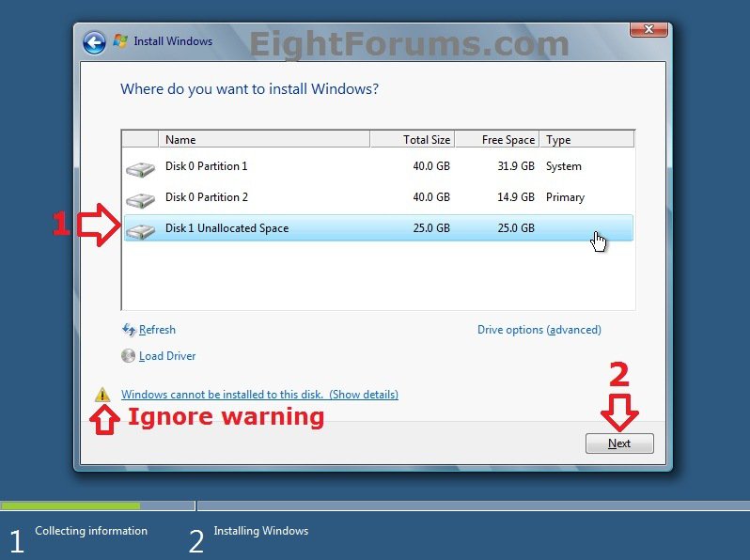Sort by the Free Space column header

pos(497,139)
